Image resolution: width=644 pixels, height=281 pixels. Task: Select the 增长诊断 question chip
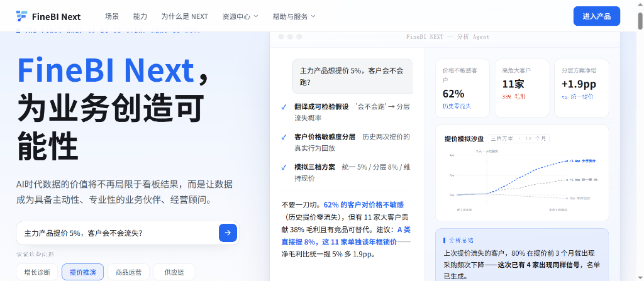(37, 272)
